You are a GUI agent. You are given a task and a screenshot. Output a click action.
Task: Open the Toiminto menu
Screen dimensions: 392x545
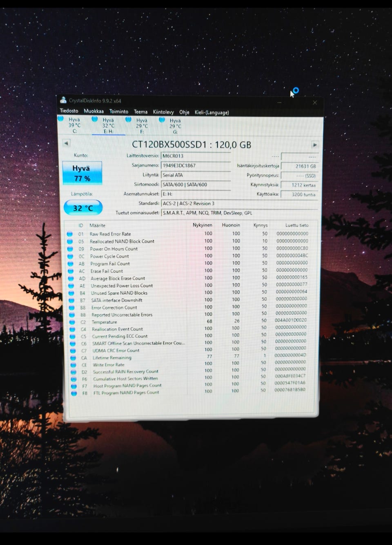click(x=118, y=112)
